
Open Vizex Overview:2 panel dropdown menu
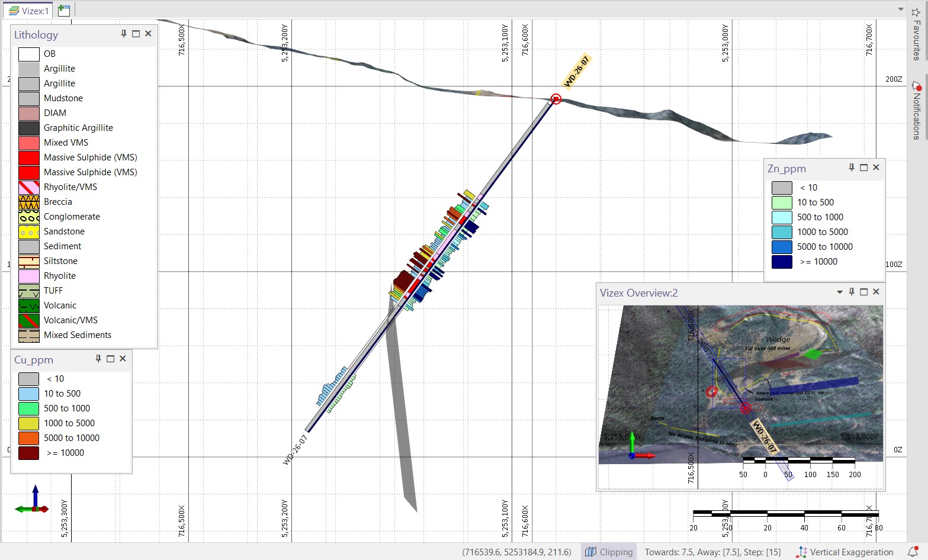click(839, 292)
